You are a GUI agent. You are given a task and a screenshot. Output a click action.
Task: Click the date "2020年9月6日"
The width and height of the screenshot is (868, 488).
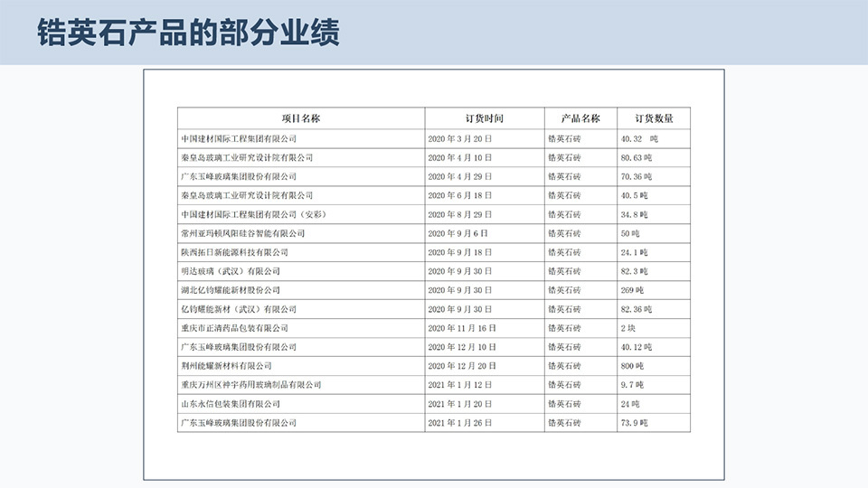[x=458, y=233]
